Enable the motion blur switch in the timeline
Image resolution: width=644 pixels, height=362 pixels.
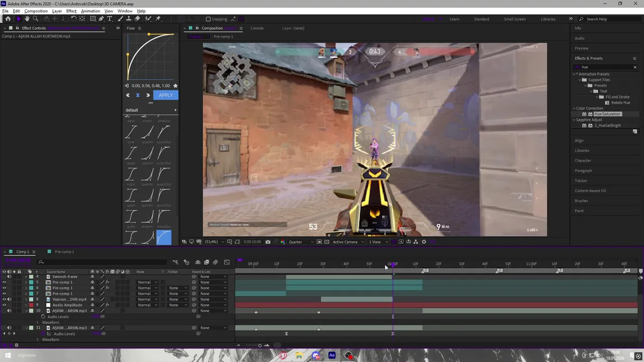(215, 262)
